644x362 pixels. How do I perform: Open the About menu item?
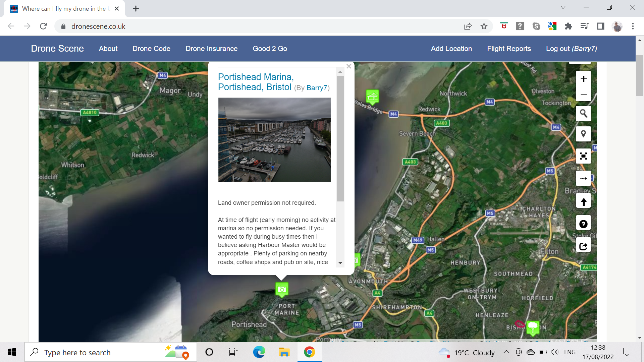coord(108,49)
